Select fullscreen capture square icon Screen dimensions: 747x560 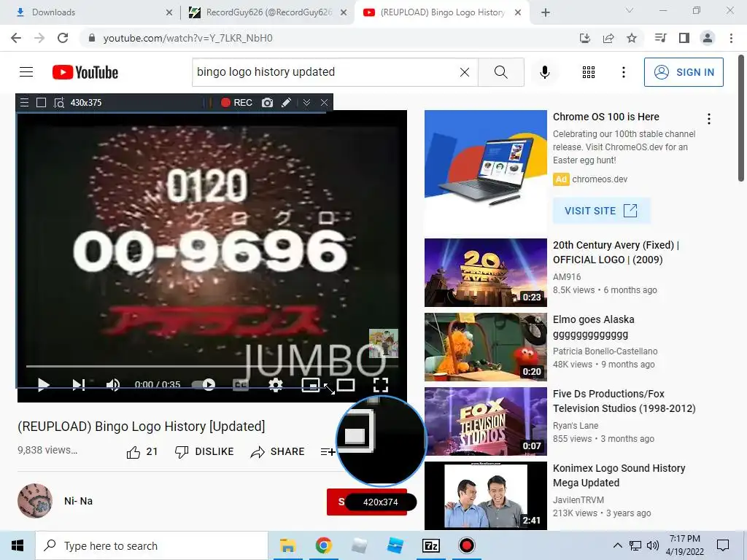pos(42,102)
